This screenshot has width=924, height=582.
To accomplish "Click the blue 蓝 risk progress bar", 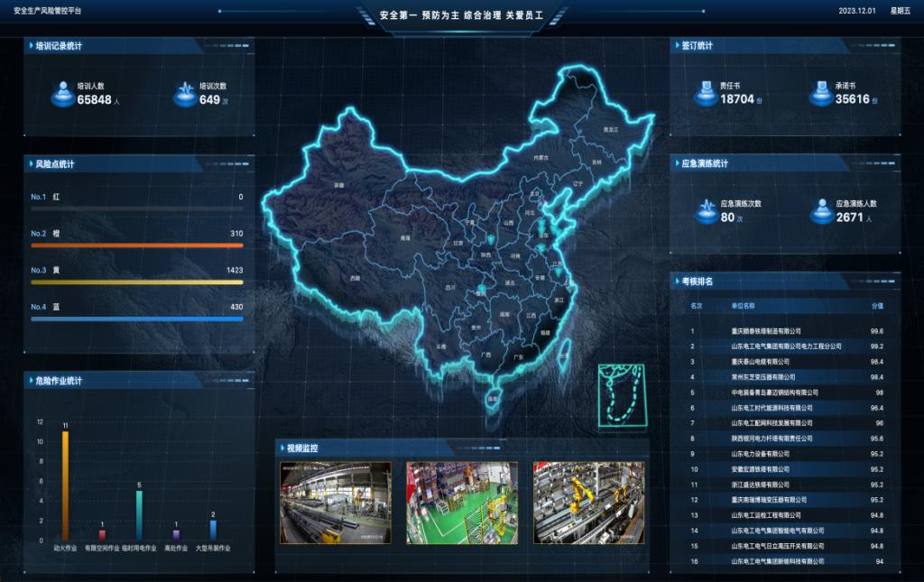I will [x=135, y=319].
